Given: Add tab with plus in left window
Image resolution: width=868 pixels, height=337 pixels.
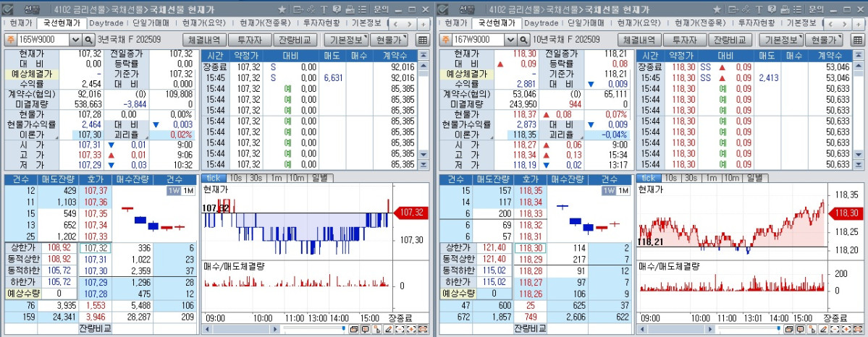Looking at the screenshot, I should 423,24.
